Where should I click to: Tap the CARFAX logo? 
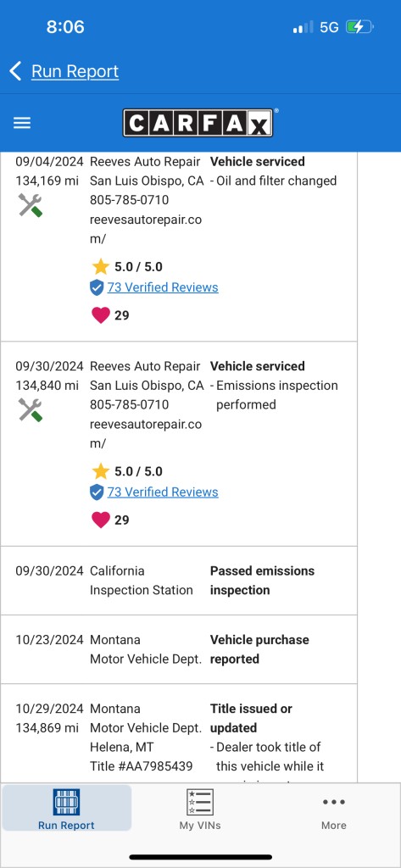pyautogui.click(x=198, y=123)
